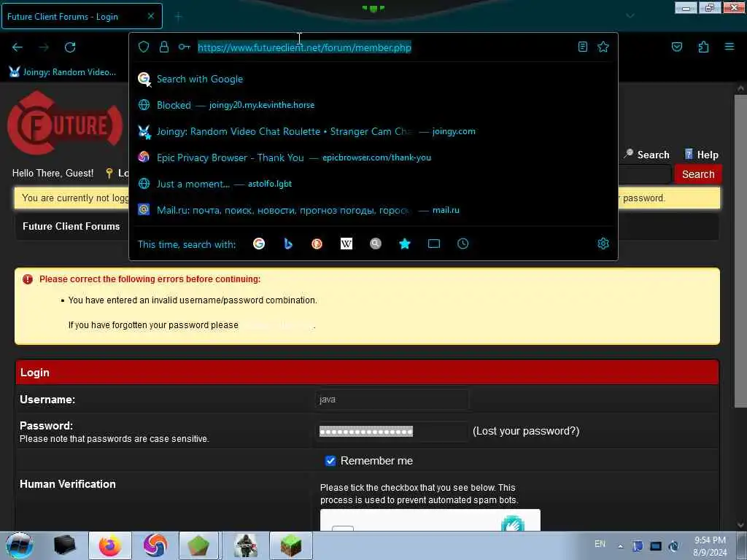The height and width of the screenshot is (560, 747).
Task: Search this time with Bing icon
Action: [287, 244]
